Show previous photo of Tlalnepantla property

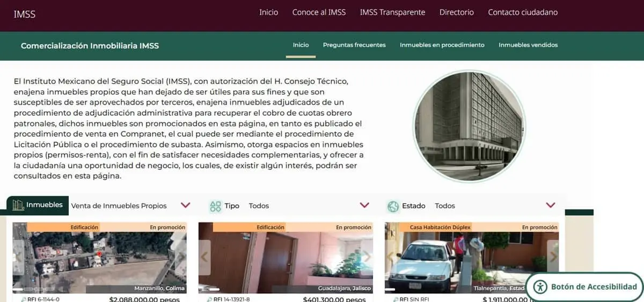pos(391,257)
